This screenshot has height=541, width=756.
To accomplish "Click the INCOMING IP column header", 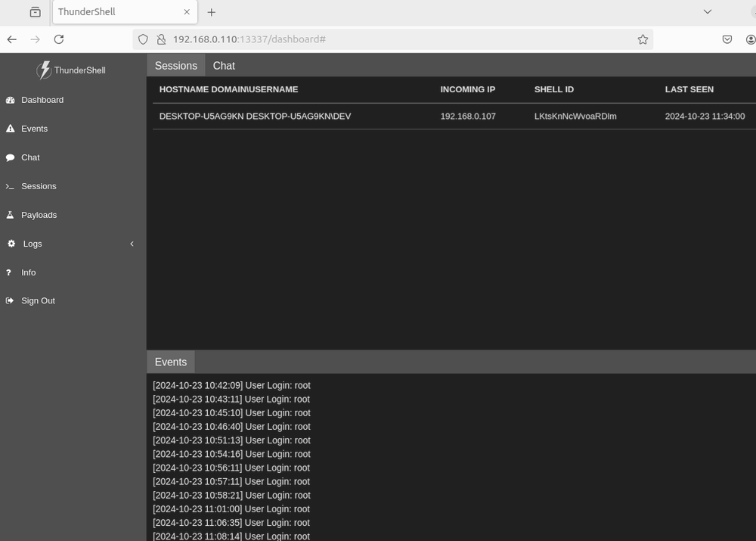I will point(468,89).
